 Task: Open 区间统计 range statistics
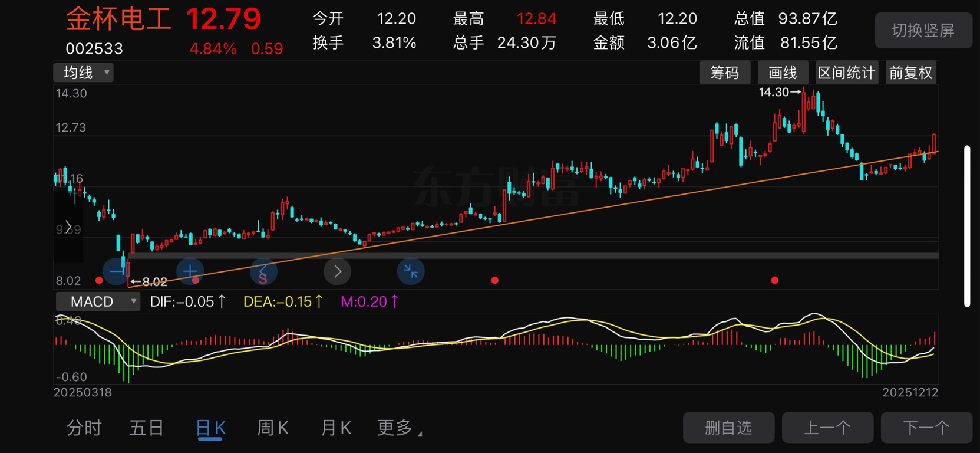(846, 73)
